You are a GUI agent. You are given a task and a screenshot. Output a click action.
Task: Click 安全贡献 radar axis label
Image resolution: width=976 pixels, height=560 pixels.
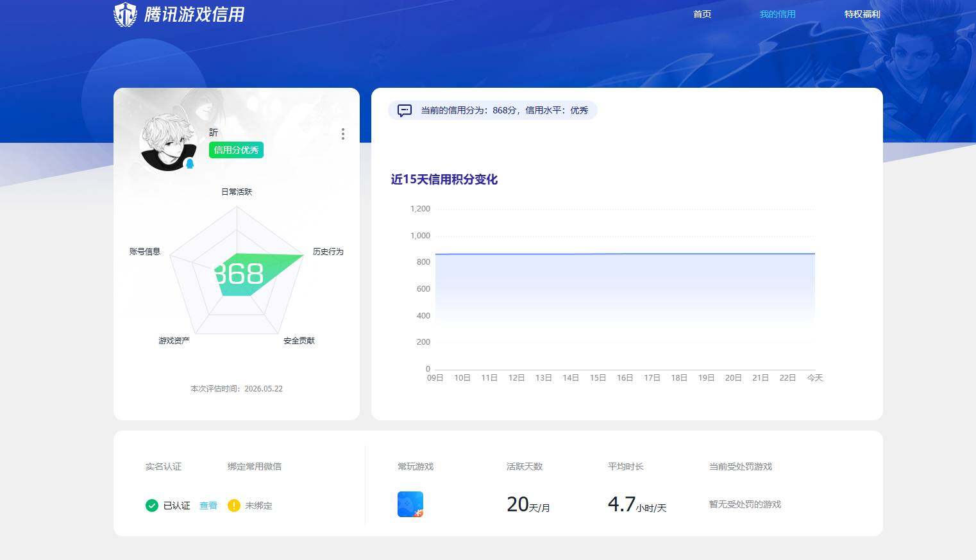(x=299, y=340)
